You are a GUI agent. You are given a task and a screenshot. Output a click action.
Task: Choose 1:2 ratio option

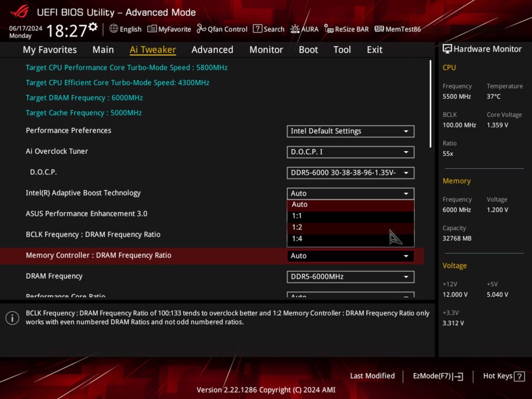click(x=351, y=228)
